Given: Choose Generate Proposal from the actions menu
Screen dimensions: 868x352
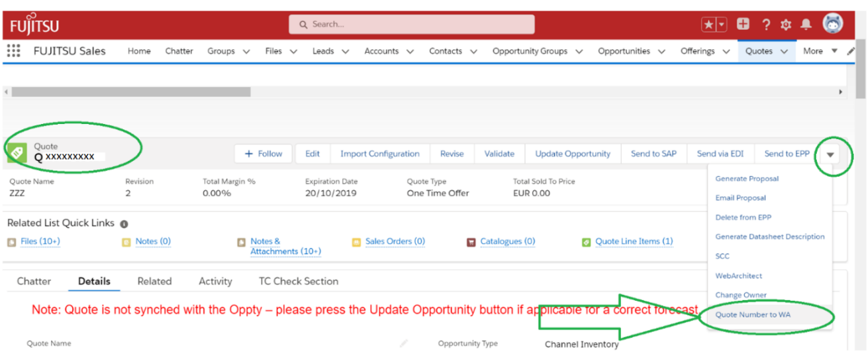Looking at the screenshot, I should click(x=747, y=179).
